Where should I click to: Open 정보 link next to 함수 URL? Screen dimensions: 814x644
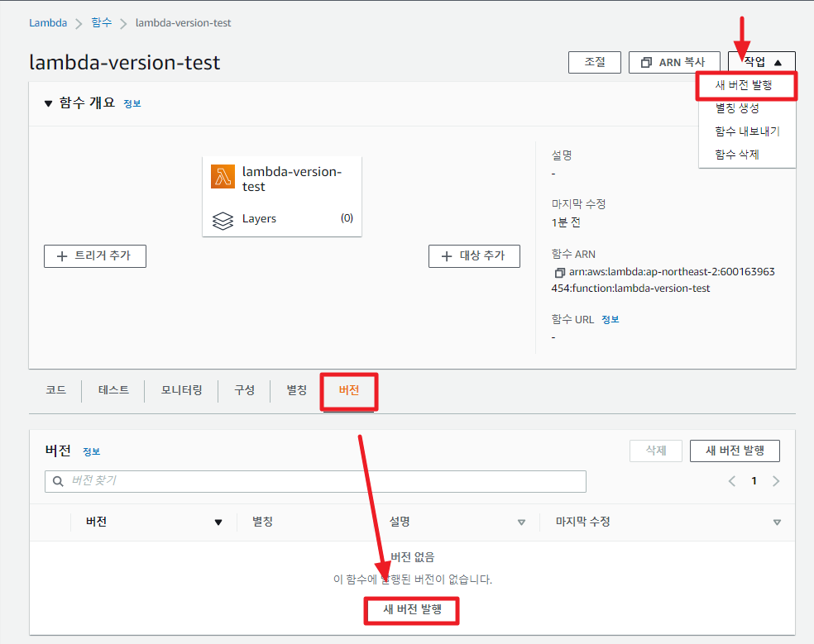610,320
